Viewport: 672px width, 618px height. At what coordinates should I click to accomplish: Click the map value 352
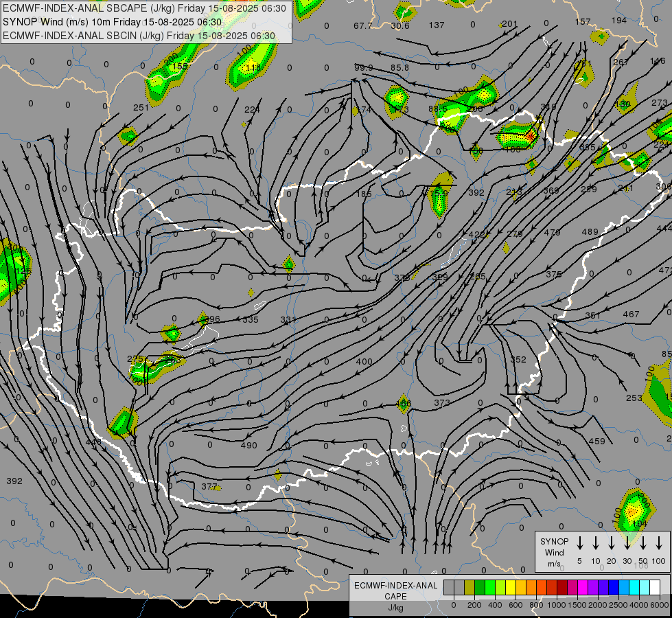pos(518,359)
